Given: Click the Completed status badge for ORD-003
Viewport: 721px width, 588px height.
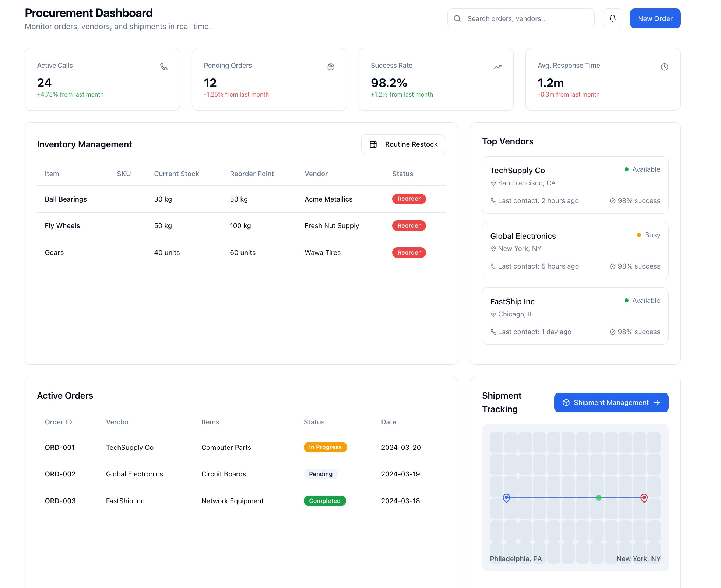Looking at the screenshot, I should point(324,501).
